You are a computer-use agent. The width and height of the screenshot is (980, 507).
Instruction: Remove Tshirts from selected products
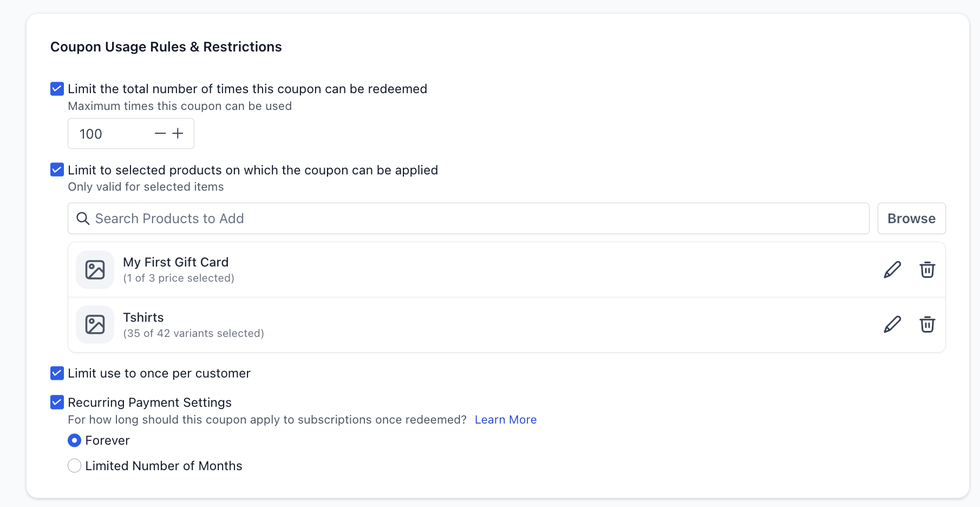click(x=927, y=324)
